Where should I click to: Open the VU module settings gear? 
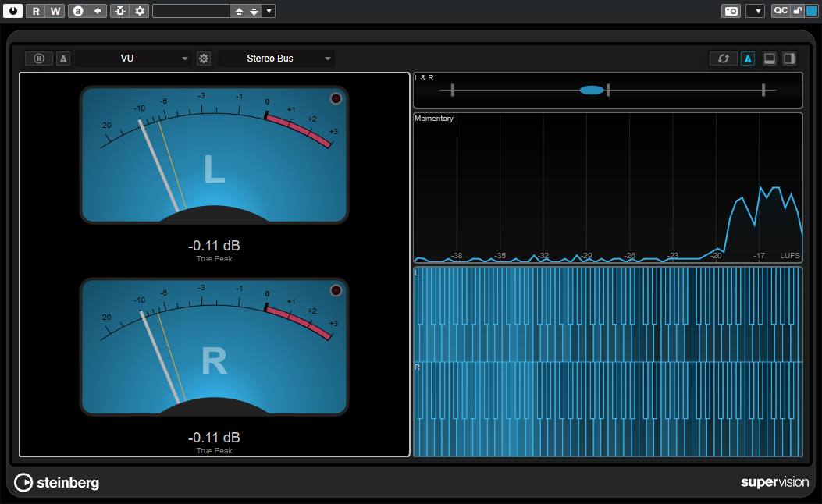204,59
